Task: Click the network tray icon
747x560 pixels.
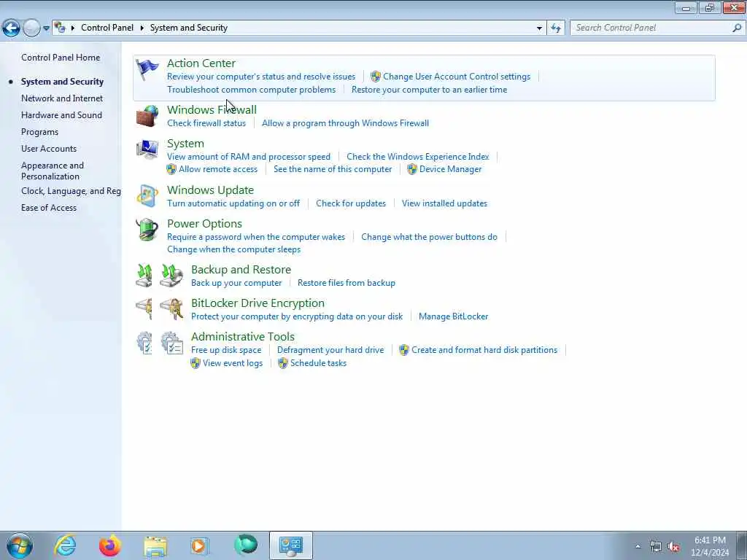Action: click(656, 547)
